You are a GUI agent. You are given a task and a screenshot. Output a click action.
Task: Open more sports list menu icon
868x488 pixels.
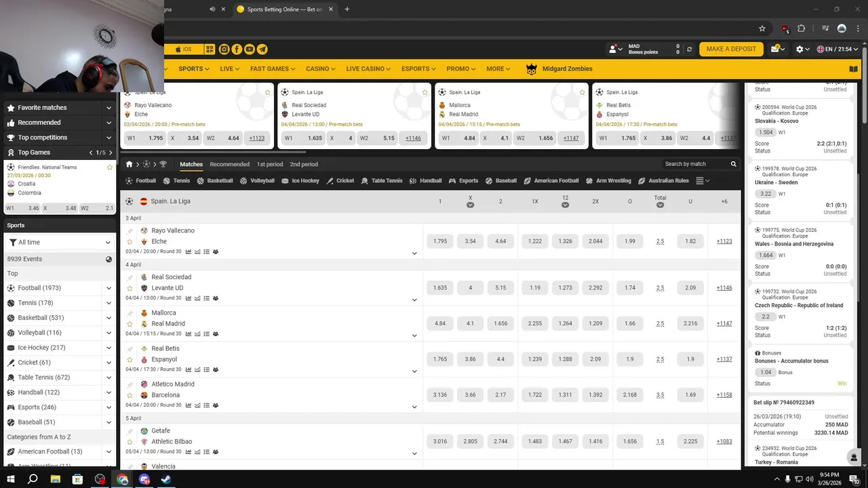tap(703, 181)
